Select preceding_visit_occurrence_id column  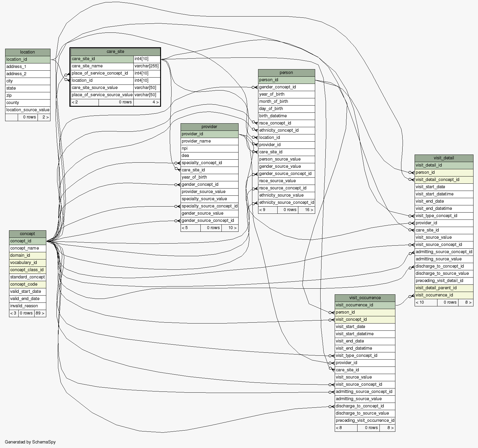tap(365, 421)
